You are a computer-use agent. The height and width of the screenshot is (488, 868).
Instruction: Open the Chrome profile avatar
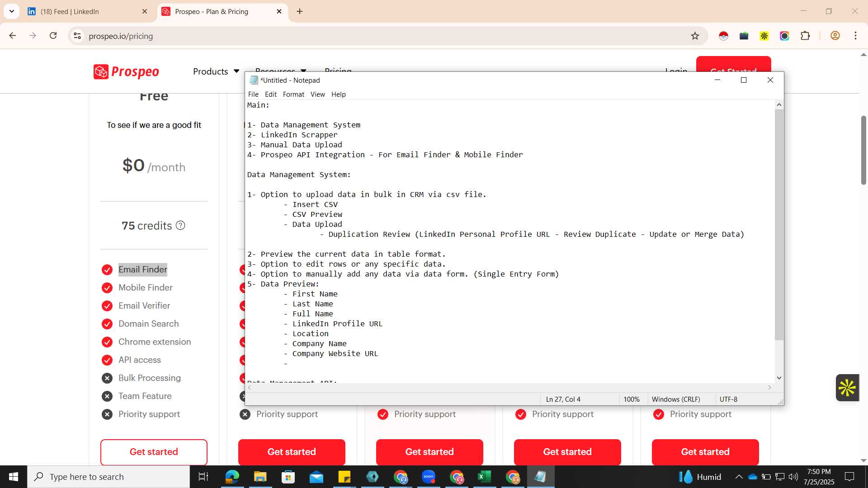(835, 36)
